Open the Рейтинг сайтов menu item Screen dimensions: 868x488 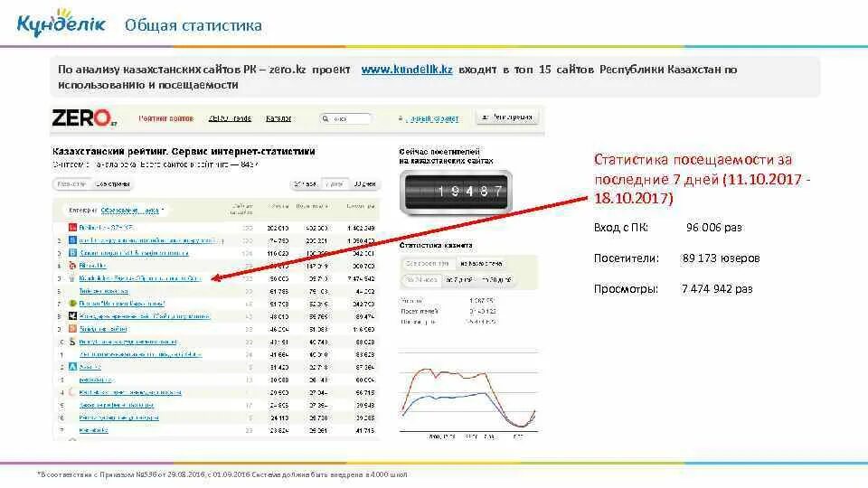click(x=165, y=118)
